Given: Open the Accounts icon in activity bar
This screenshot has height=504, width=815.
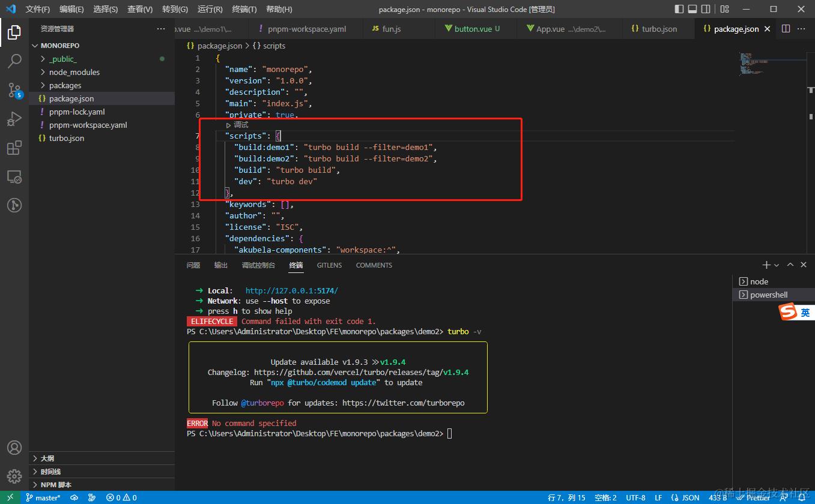Looking at the screenshot, I should pos(14,448).
